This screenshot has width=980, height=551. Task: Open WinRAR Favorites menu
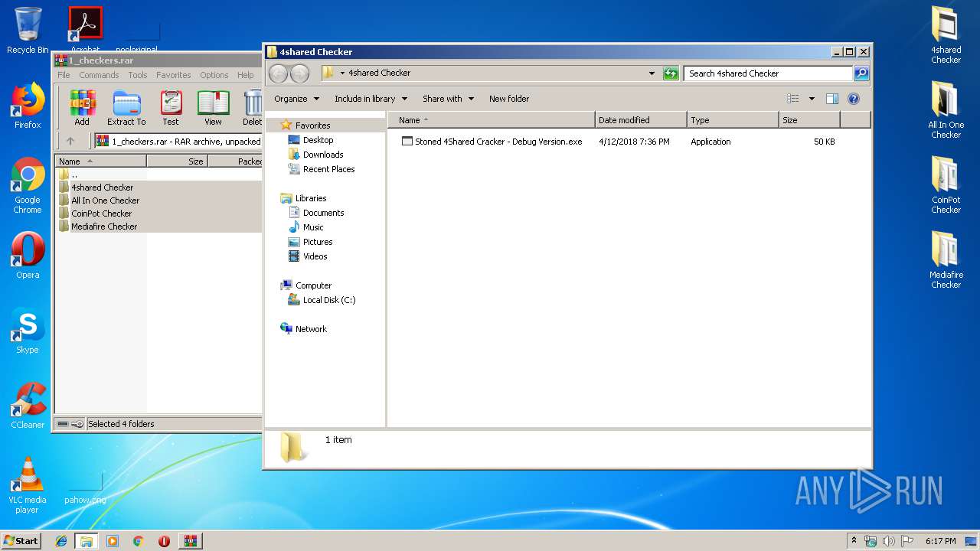(174, 75)
